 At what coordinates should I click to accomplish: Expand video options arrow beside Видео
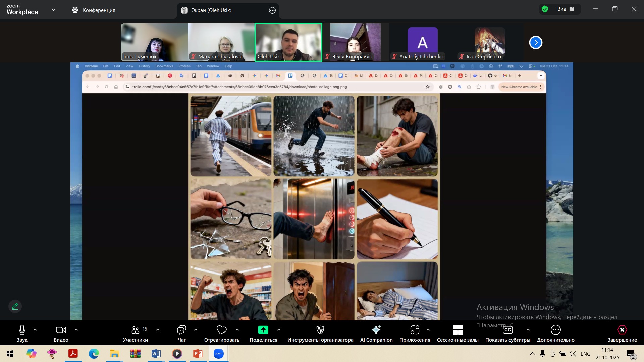point(76,330)
